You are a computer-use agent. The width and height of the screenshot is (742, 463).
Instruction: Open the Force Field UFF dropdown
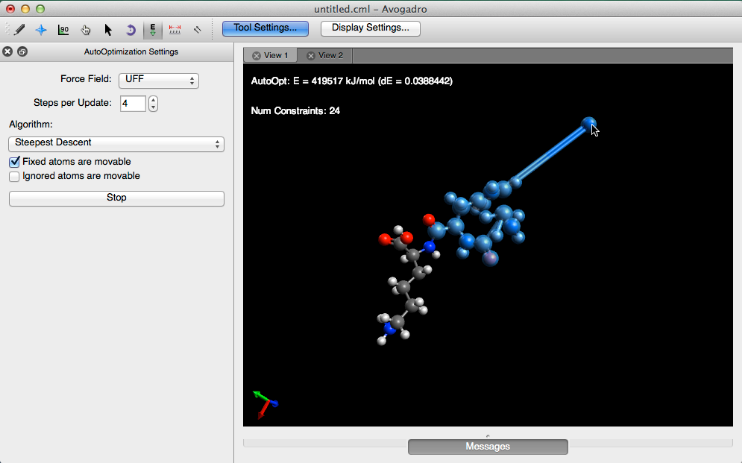point(158,80)
